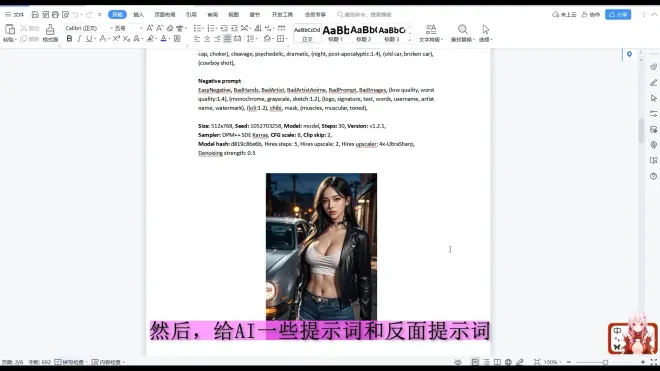Image resolution: width=660 pixels, height=371 pixels.
Task: Switch to the 插入 ribbon tab
Action: [x=138, y=15]
